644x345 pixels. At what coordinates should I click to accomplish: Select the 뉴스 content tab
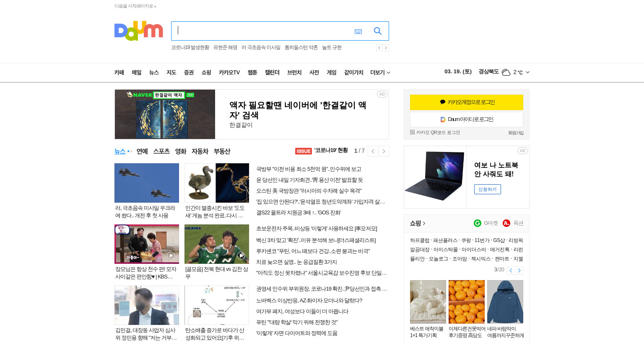click(x=120, y=151)
